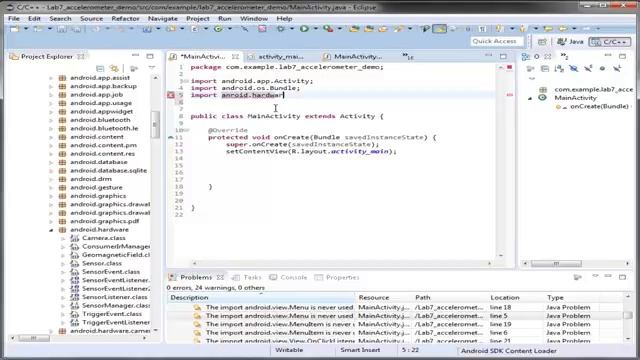Click the New file icon in toolbar
Viewport: 640px width, 360px height.
coord(15,29)
